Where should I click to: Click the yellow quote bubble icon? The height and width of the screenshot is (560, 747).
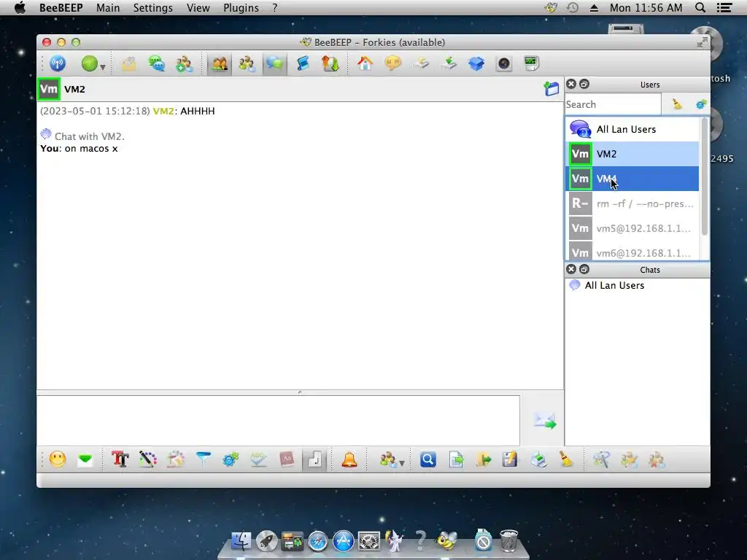(x=392, y=63)
